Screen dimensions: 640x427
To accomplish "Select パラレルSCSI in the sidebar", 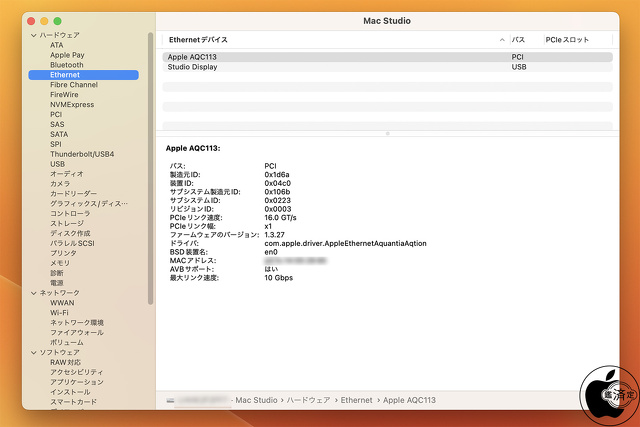I will (72, 243).
